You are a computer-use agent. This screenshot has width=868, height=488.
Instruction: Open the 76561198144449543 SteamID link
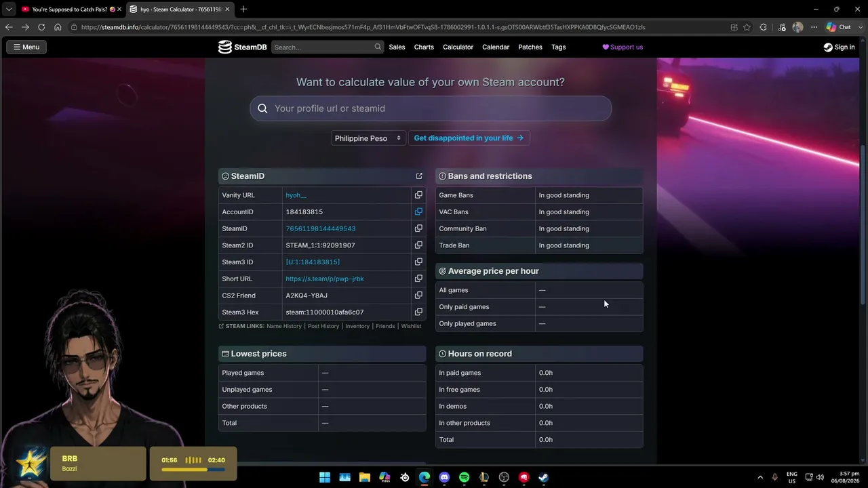(x=321, y=228)
